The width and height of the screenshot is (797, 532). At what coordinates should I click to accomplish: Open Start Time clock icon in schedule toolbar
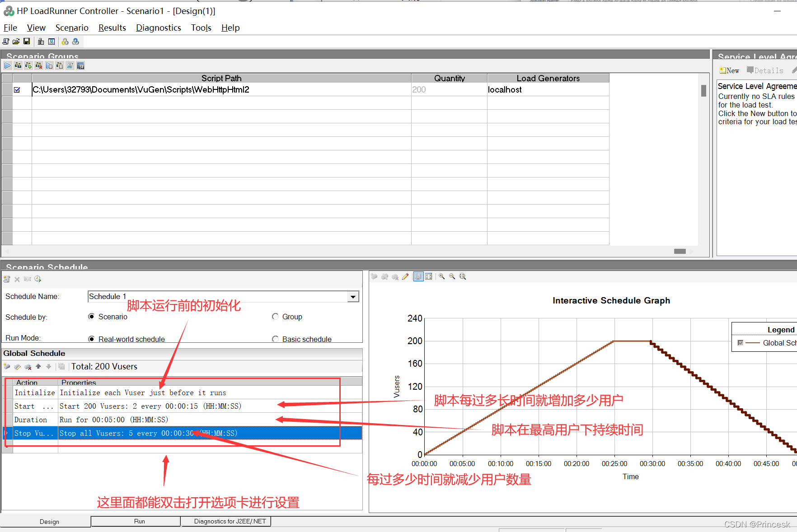pos(38,279)
